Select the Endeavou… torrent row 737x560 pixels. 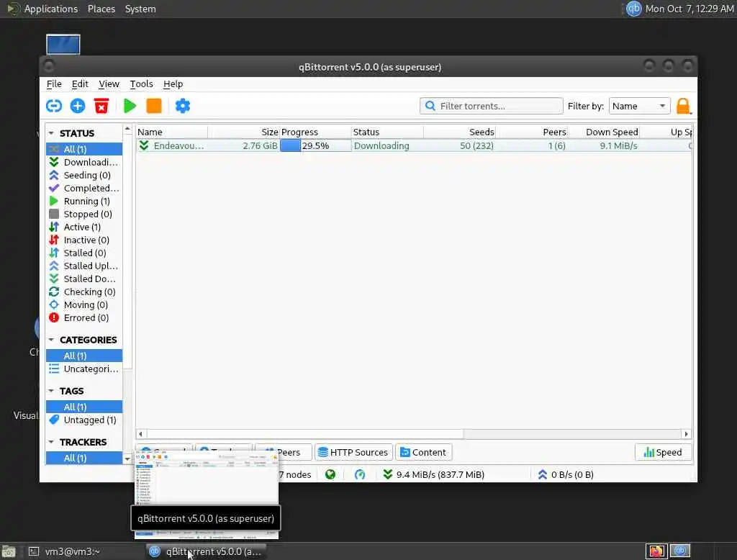[x=414, y=146]
